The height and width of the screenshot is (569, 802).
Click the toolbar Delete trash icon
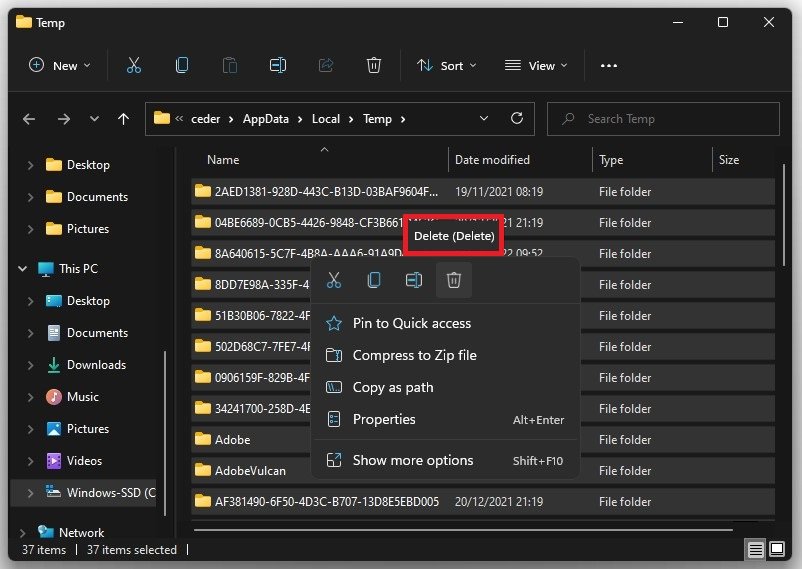[x=374, y=65]
